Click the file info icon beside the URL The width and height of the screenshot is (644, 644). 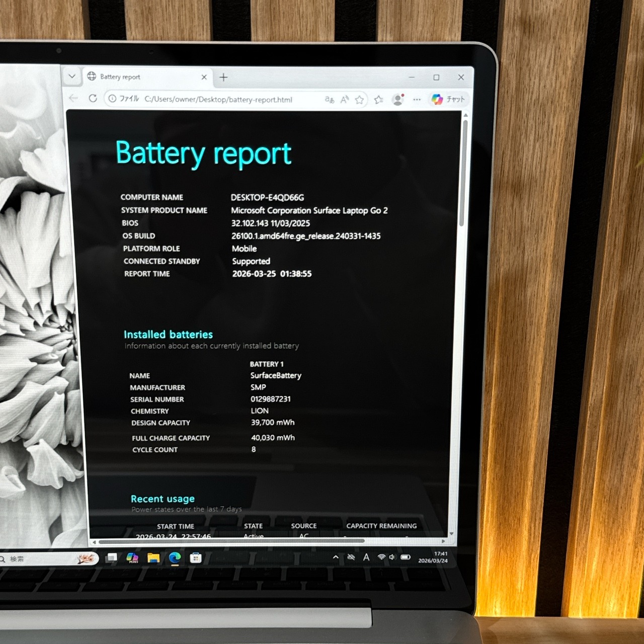[x=112, y=100]
